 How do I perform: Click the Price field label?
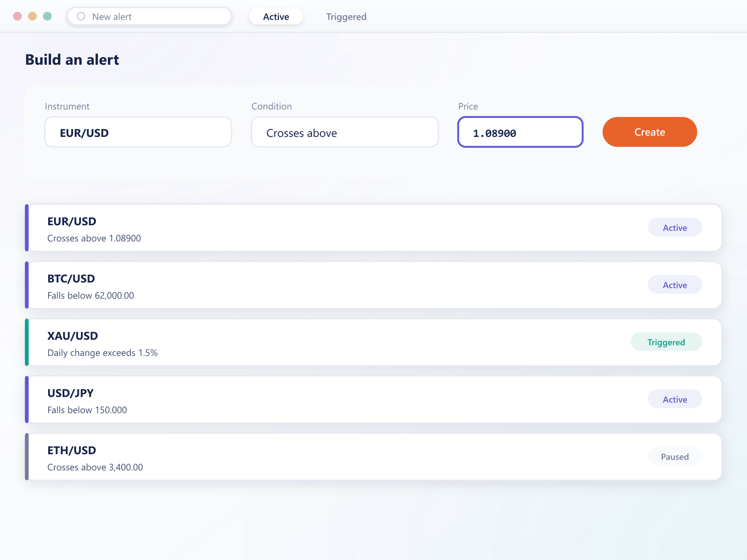468,107
